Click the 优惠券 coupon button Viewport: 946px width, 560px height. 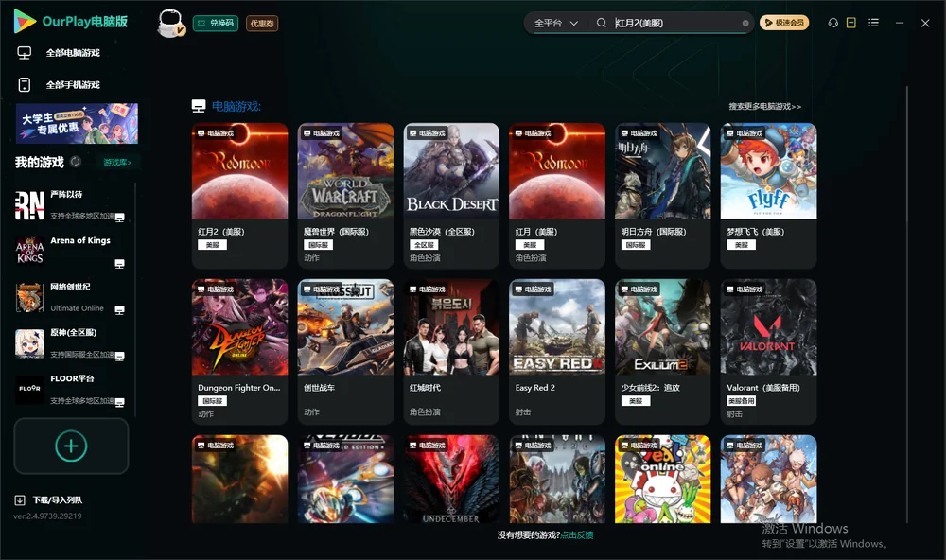(x=262, y=24)
